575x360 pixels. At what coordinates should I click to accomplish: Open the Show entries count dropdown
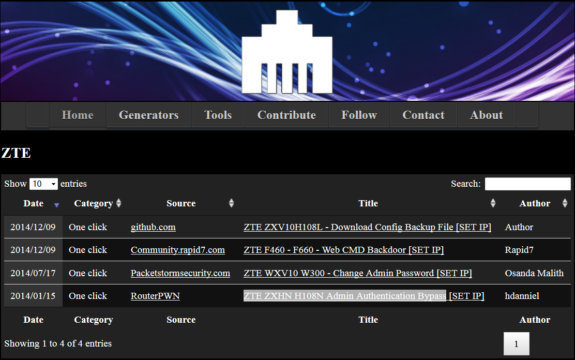coord(44,184)
